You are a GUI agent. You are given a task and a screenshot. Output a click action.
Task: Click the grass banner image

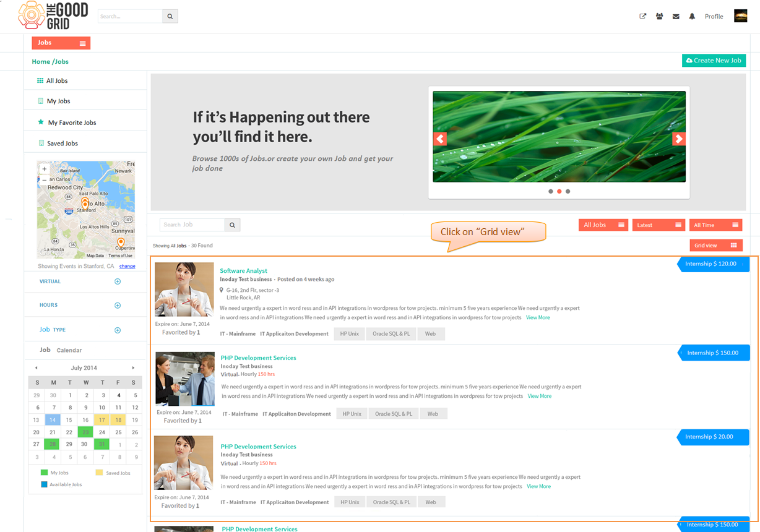point(559,137)
